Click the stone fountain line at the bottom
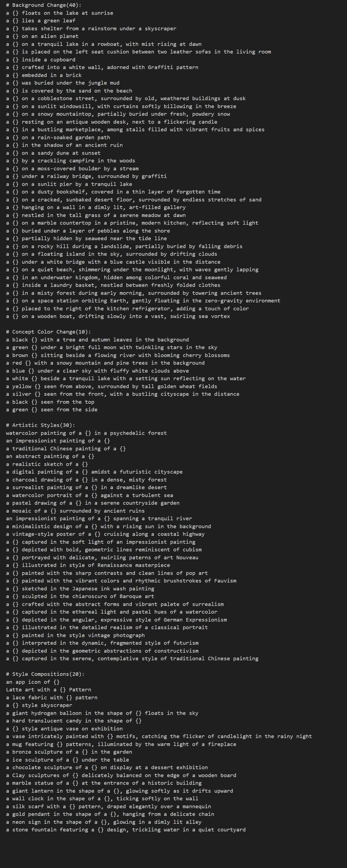 [x=126, y=830]
